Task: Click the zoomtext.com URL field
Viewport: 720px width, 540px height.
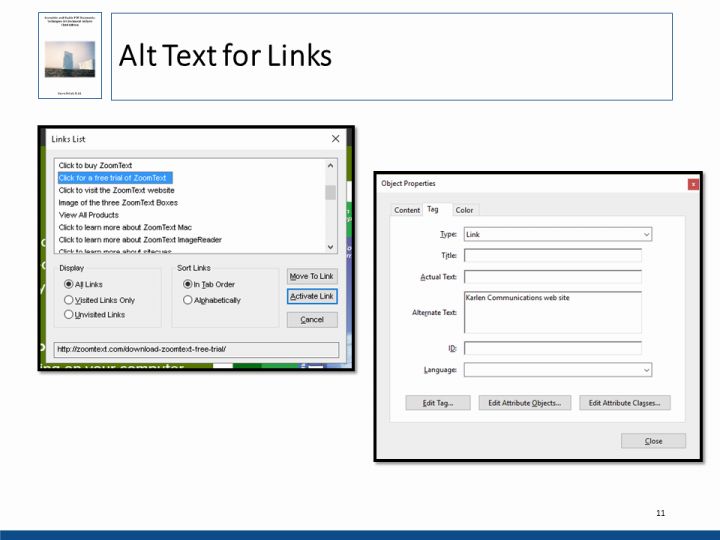Action: point(196,349)
